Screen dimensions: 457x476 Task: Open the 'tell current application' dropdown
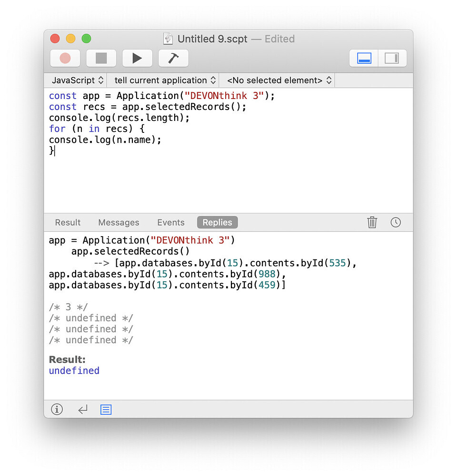[x=165, y=80]
